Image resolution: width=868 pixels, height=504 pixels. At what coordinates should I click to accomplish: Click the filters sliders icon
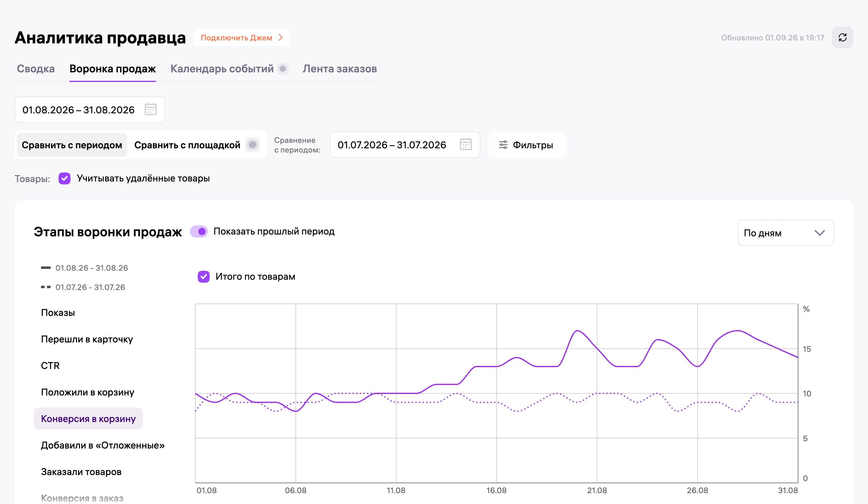click(503, 145)
